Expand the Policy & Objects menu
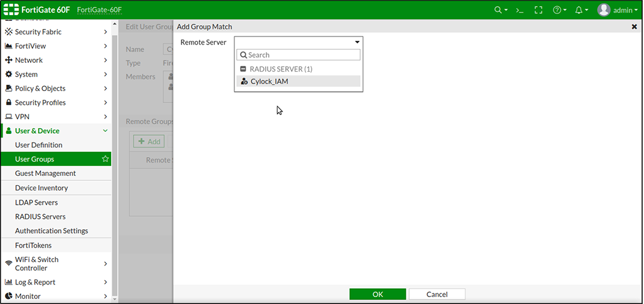 point(55,89)
